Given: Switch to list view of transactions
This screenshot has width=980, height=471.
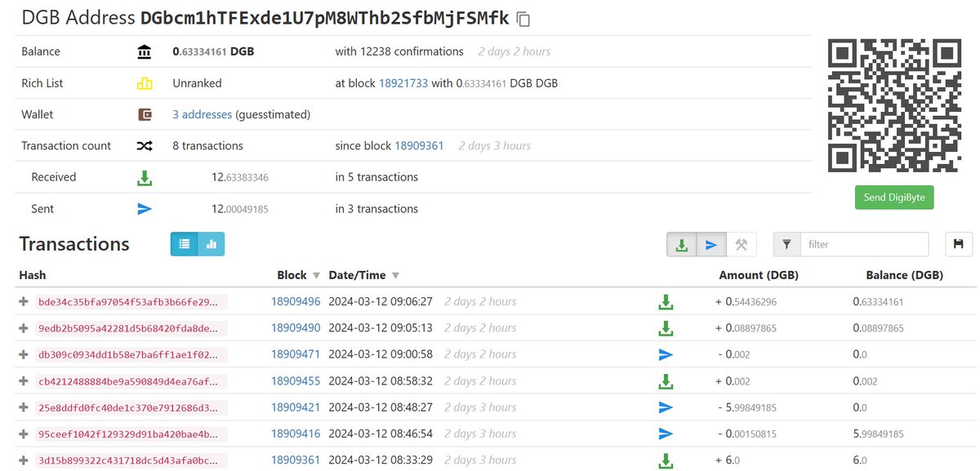Looking at the screenshot, I should [x=184, y=243].
